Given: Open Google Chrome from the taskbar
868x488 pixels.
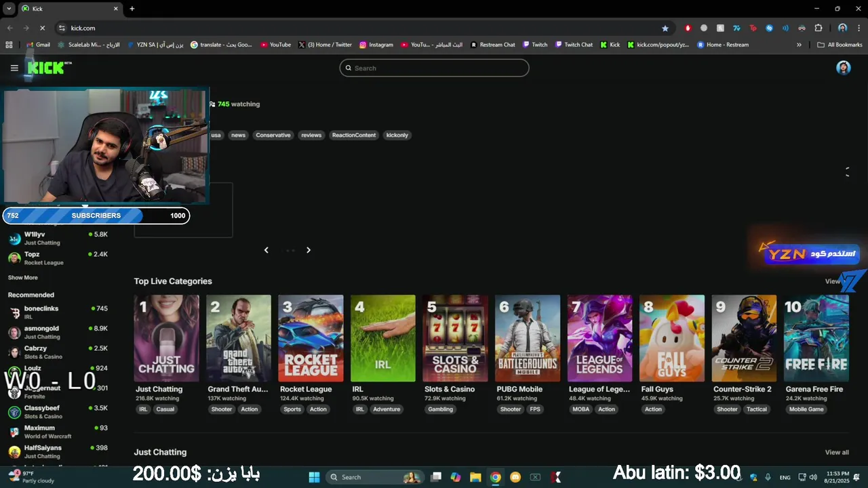Looking at the screenshot, I should click(x=496, y=477).
